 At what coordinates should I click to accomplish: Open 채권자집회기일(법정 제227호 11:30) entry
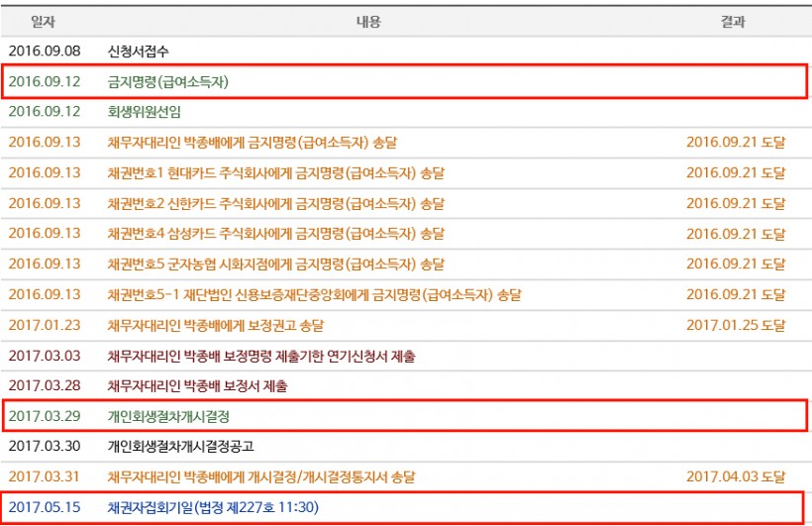[213, 507]
